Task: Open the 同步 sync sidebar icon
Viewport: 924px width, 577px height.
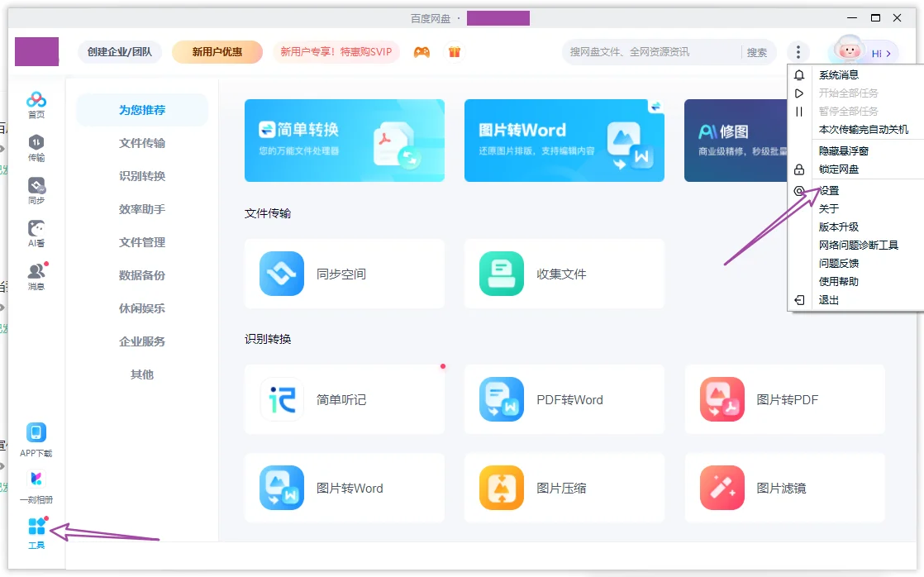Action: pyautogui.click(x=36, y=188)
